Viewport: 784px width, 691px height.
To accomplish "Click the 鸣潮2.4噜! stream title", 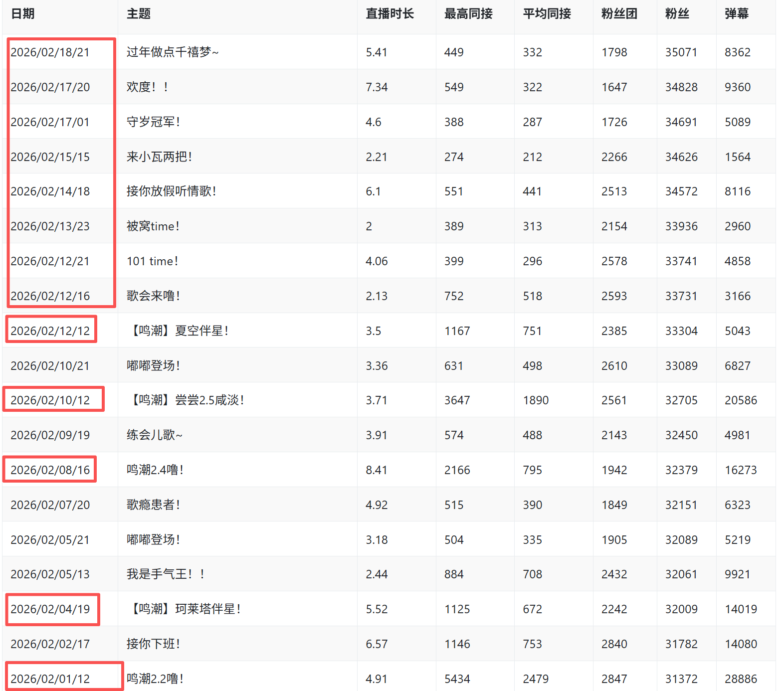I will click(x=155, y=470).
